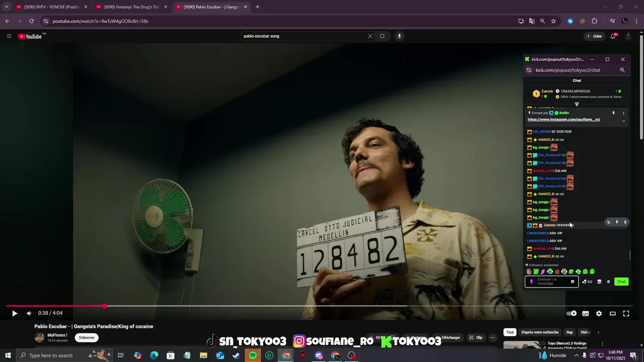Clear the YouTube search box
The width and height of the screenshot is (644, 362).
370,36
